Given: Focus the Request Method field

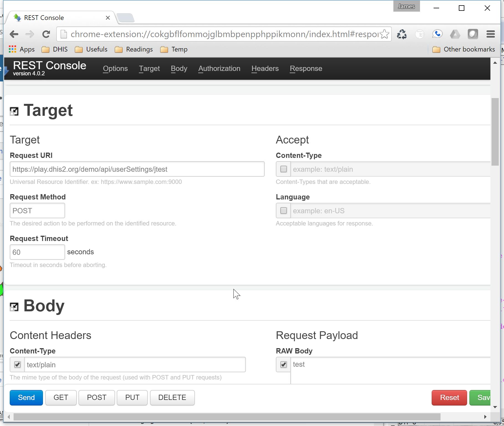Looking at the screenshot, I should click(37, 211).
